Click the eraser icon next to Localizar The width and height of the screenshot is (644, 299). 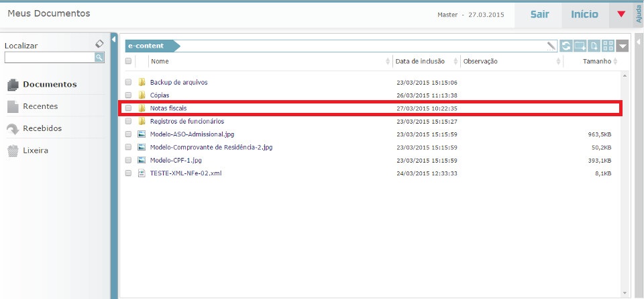(x=99, y=44)
